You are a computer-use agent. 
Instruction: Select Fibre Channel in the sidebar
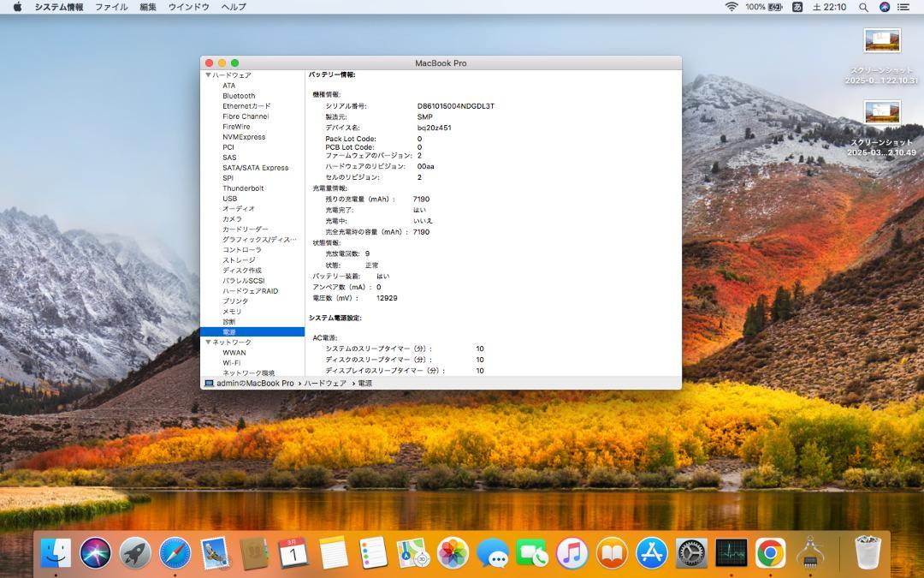[246, 116]
